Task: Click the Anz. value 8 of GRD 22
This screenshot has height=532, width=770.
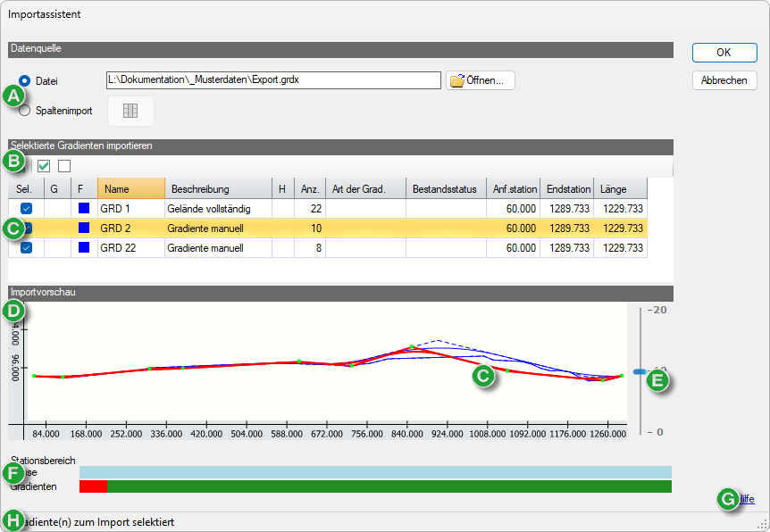Action: (310, 248)
